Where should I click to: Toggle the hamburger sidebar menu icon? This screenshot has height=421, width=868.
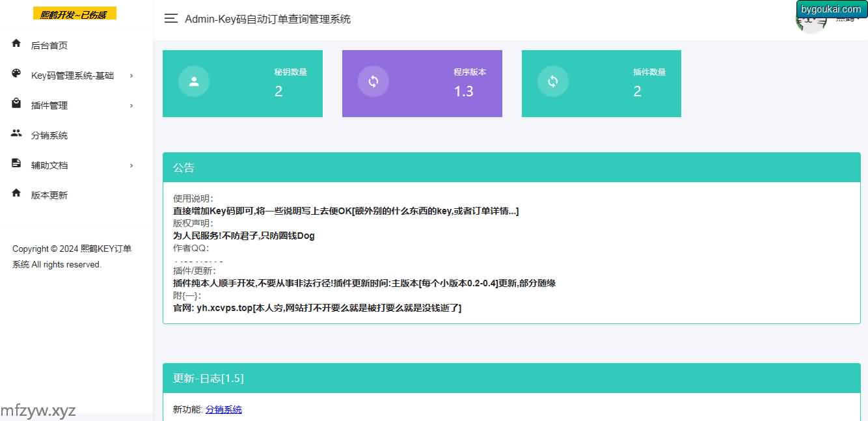pos(171,19)
